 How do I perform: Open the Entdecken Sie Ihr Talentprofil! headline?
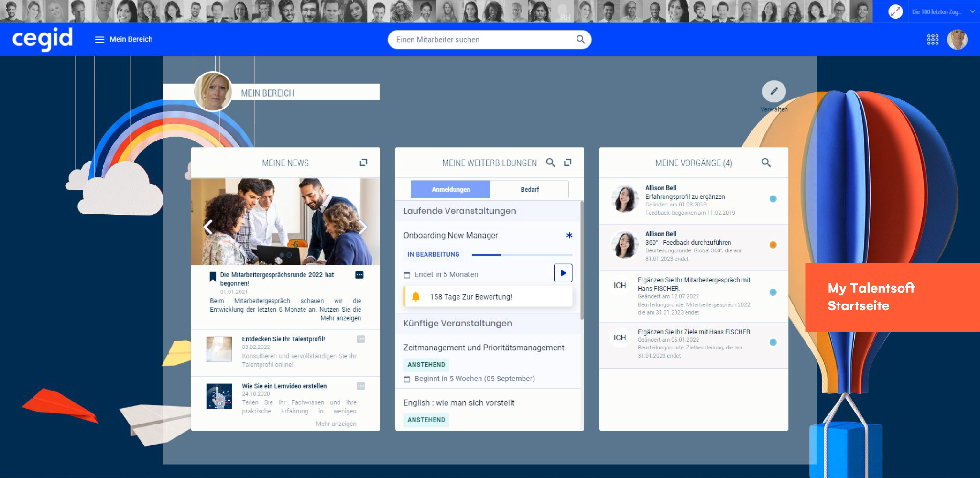point(283,339)
